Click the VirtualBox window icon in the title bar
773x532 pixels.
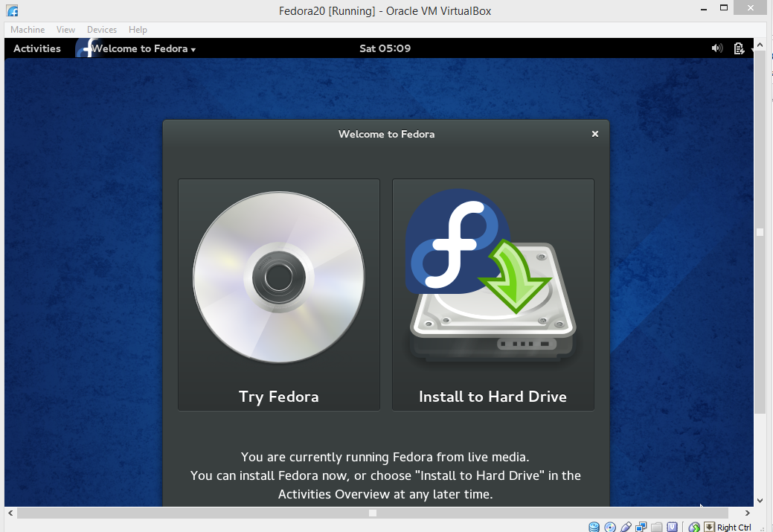tap(13, 10)
